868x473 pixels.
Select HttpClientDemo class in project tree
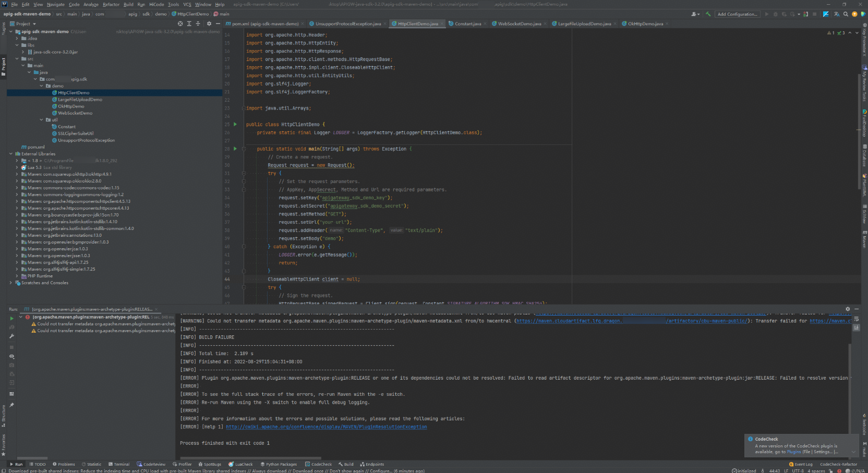(74, 93)
